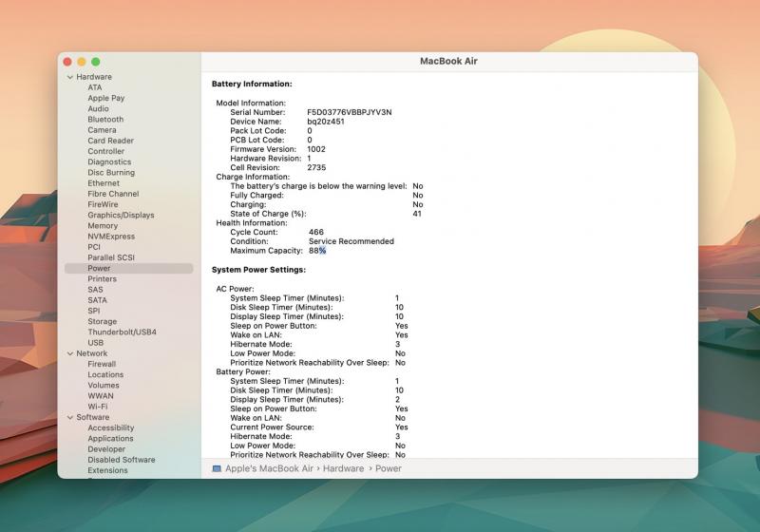Image resolution: width=760 pixels, height=532 pixels.
Task: Collapse the Network section chevron
Action: [x=70, y=353]
